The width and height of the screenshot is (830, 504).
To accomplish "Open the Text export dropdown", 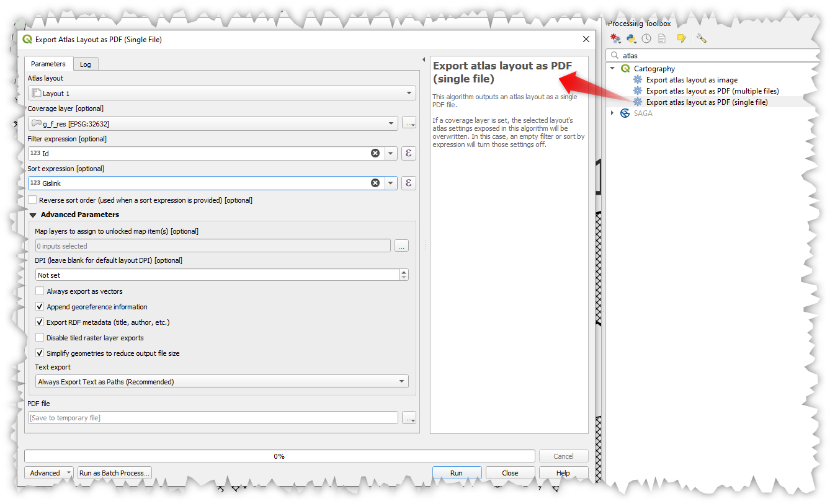I will coord(221,382).
